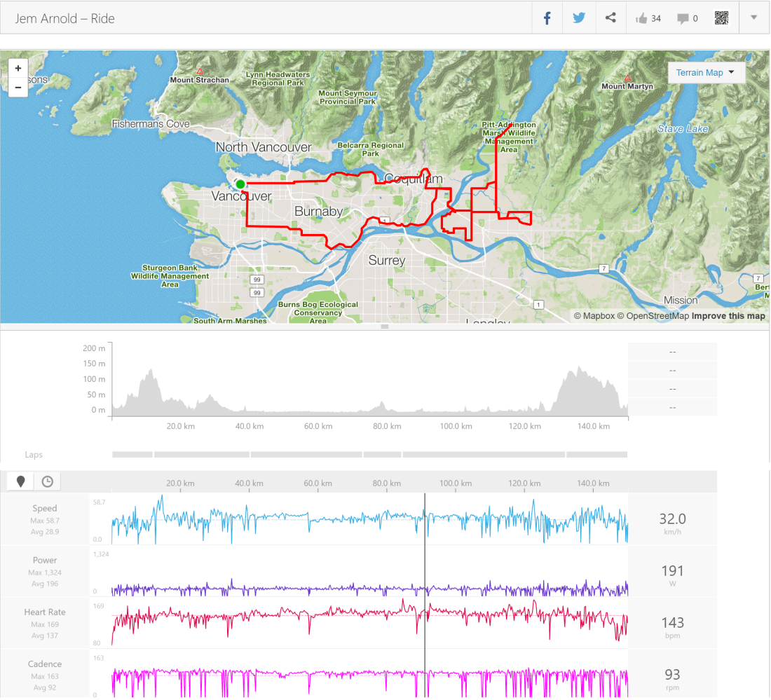Image resolution: width=771 pixels, height=700 pixels.
Task: Collapse the map using the divider handle
Action: pos(385,326)
